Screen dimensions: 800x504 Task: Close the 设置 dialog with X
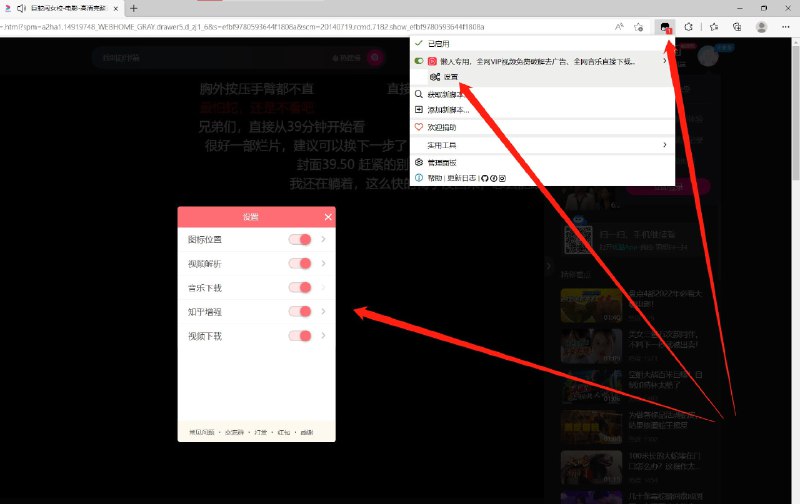tap(327, 217)
